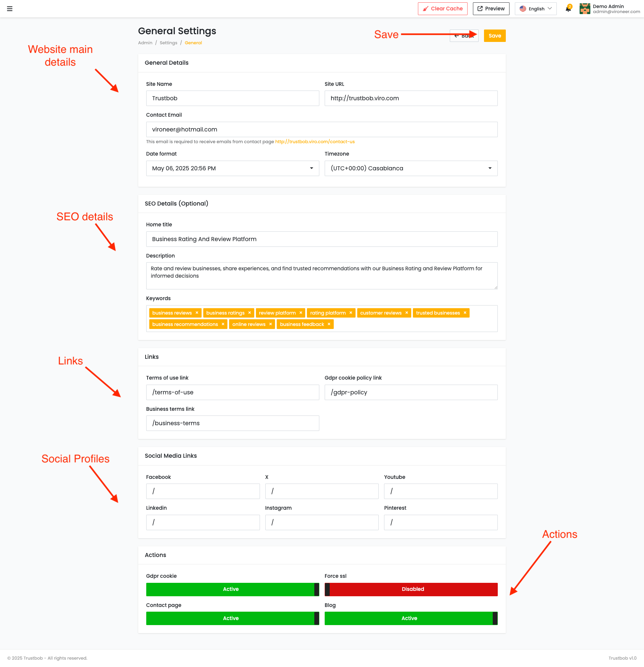Expand the Timezone dropdown
Screen dimensions: 644x667
411,168
